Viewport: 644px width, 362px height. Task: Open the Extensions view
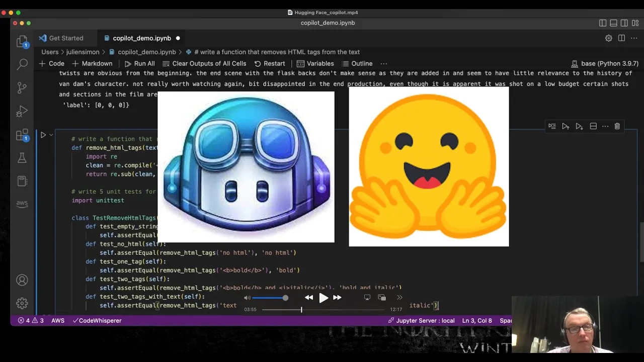point(22,135)
